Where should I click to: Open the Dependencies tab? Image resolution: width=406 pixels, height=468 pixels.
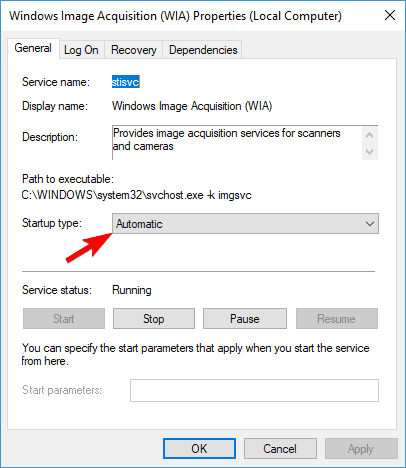(x=203, y=50)
